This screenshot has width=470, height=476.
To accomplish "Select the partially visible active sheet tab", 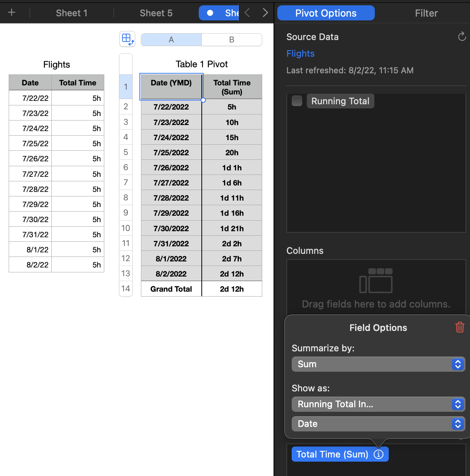I will [x=219, y=13].
